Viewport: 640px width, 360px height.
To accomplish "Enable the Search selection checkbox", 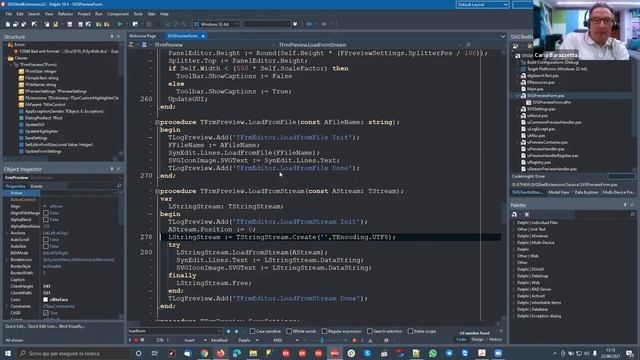I will point(369,331).
